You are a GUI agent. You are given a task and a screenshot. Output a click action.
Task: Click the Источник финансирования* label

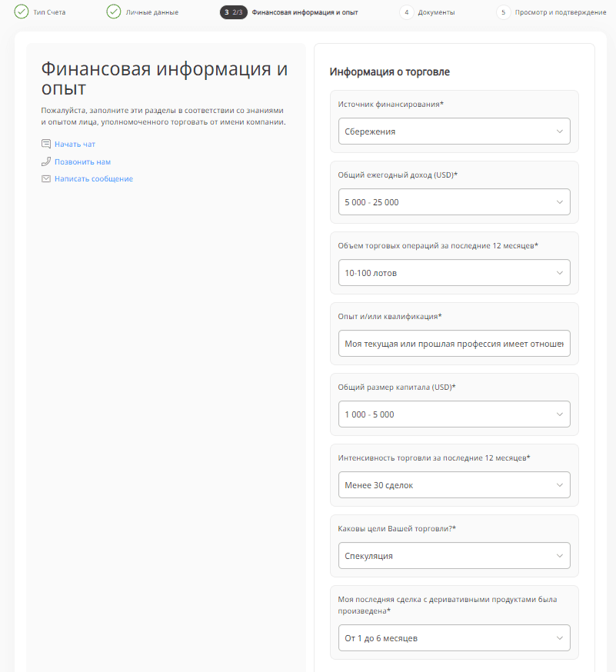coord(391,104)
